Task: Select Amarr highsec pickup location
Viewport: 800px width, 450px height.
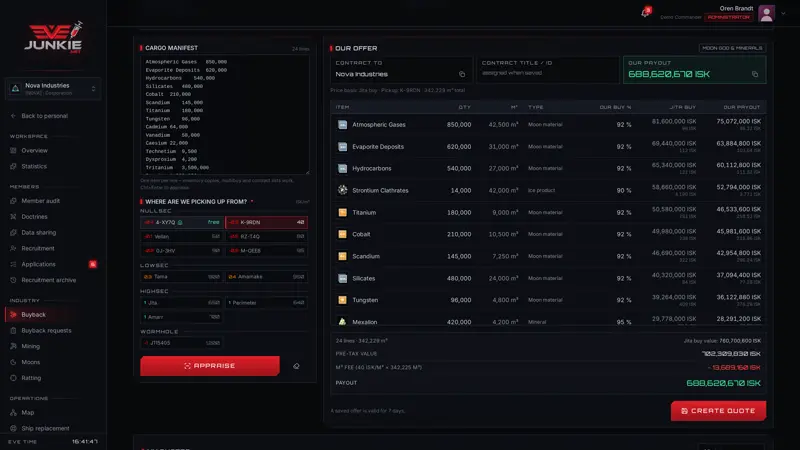Action: pos(182,317)
